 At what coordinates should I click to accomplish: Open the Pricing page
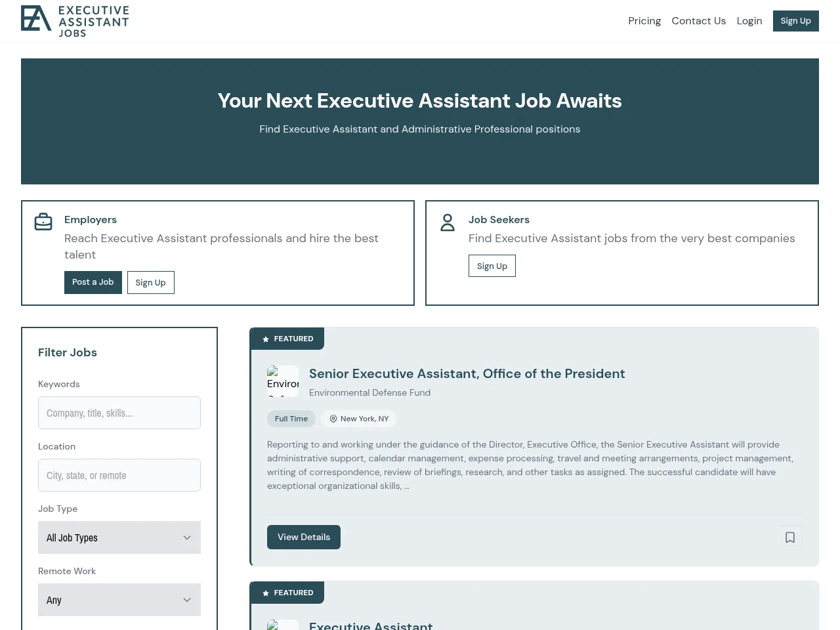644,21
